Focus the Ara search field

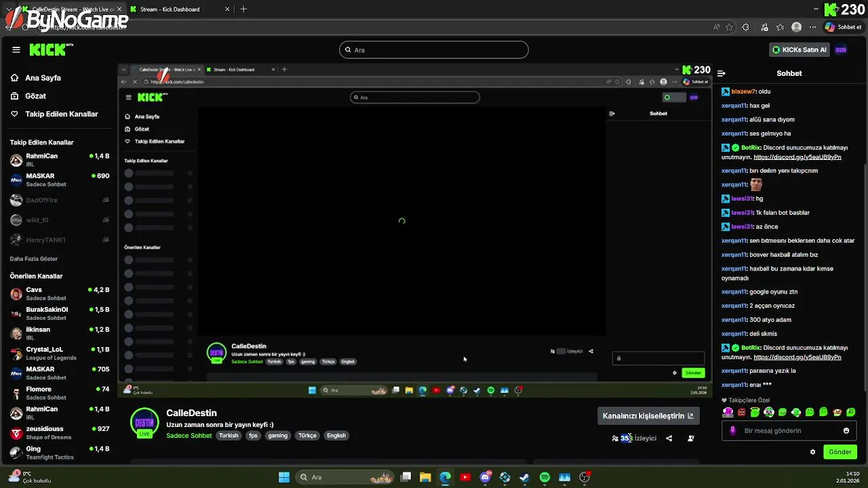[434, 49]
